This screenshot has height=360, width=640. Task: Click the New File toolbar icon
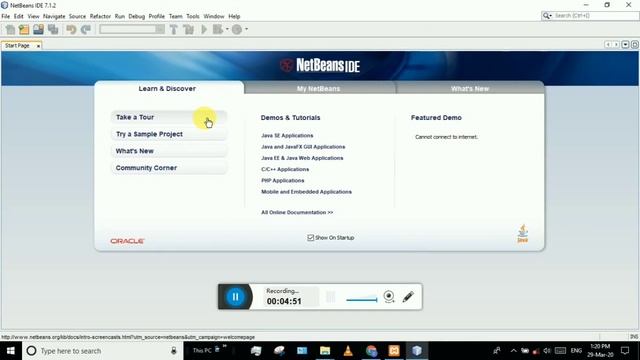tap(10, 29)
